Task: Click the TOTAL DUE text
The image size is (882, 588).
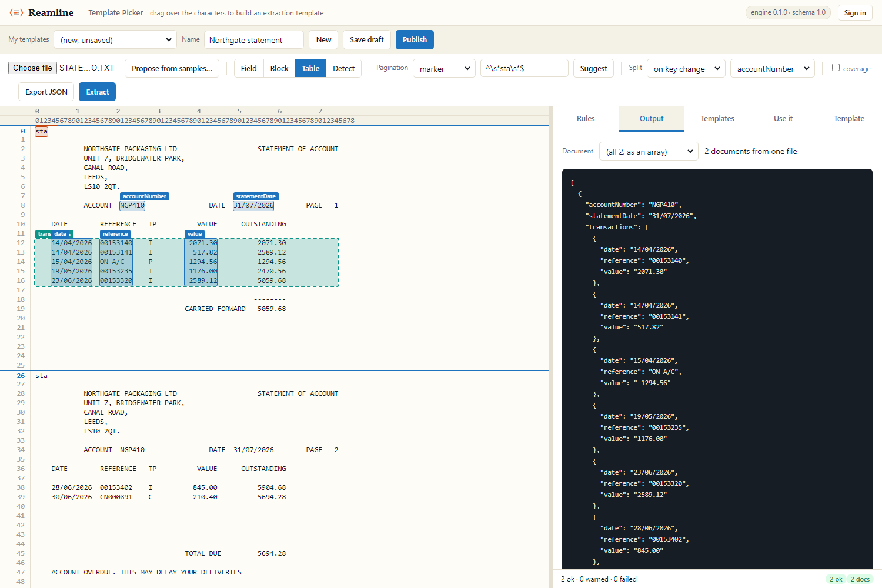Action: point(203,553)
